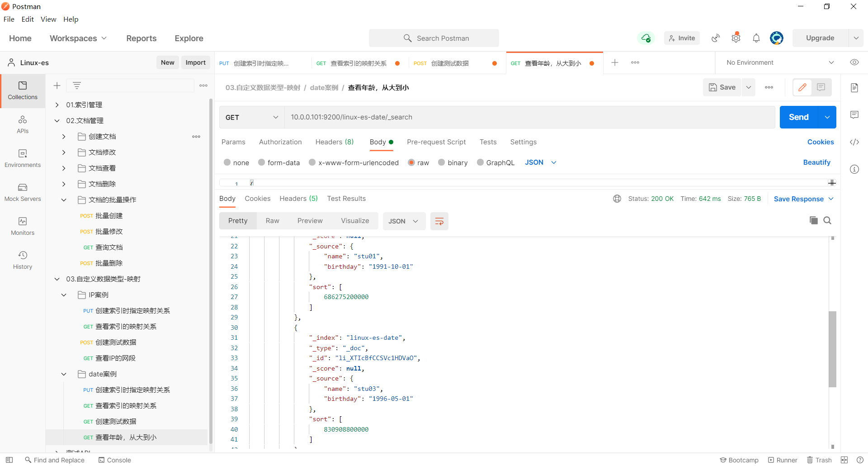Click the network globe icon near status
This screenshot has height=466, width=868.
point(617,199)
